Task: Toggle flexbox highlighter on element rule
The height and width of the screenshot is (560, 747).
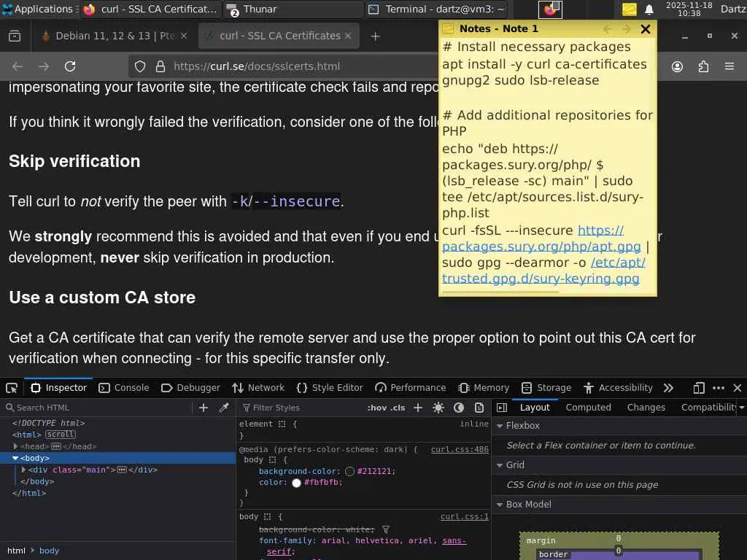Action: click(x=282, y=424)
